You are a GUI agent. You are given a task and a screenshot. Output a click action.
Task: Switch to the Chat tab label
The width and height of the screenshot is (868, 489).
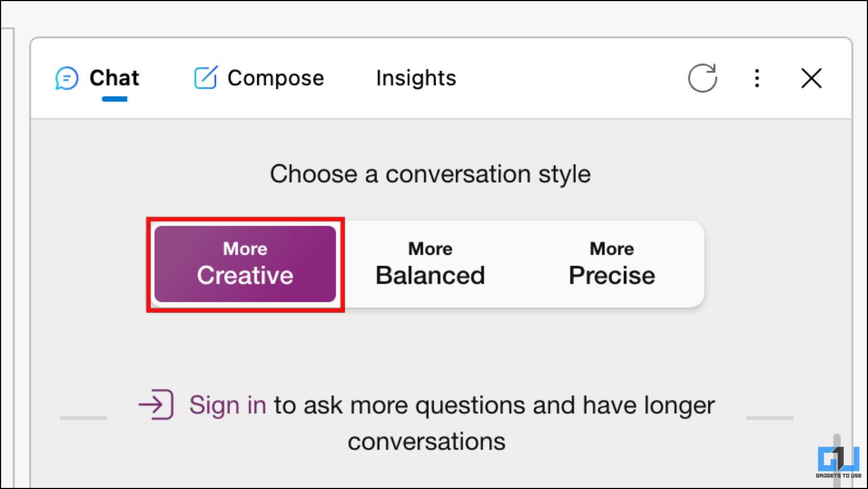[114, 78]
